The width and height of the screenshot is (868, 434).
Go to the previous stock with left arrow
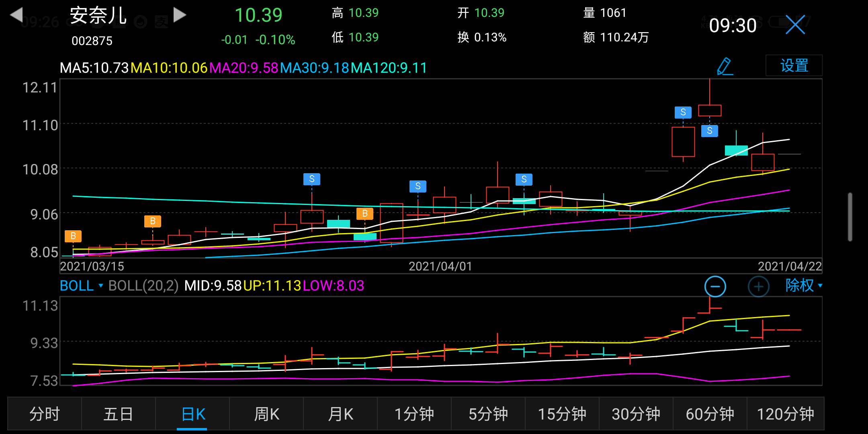click(x=16, y=14)
